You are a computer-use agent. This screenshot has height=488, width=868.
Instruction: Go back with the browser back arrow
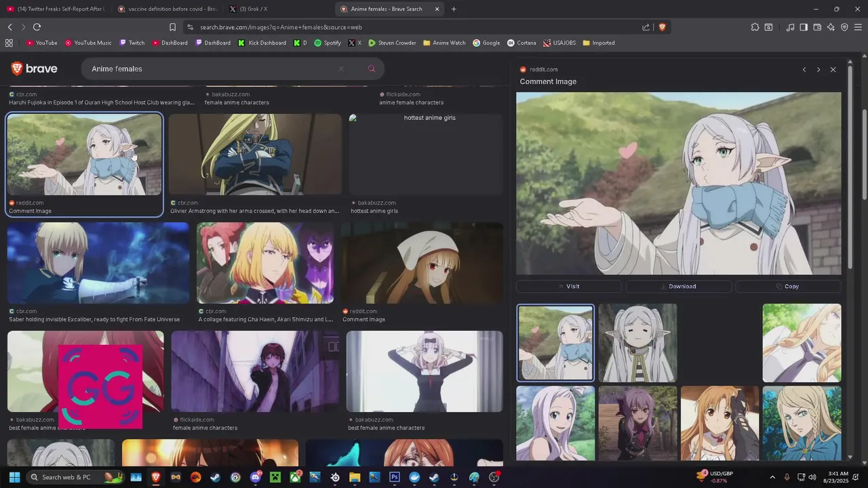coord(9,27)
